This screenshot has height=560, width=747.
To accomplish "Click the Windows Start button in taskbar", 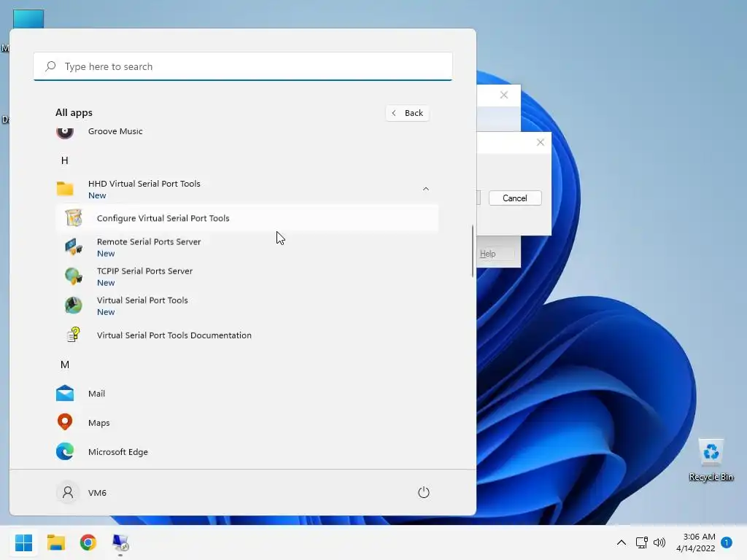I will [23, 542].
